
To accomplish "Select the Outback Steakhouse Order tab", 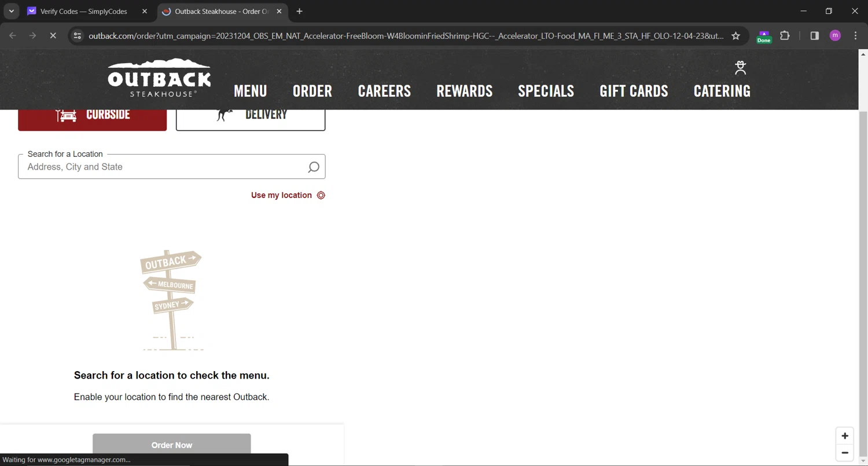I will tap(222, 11).
